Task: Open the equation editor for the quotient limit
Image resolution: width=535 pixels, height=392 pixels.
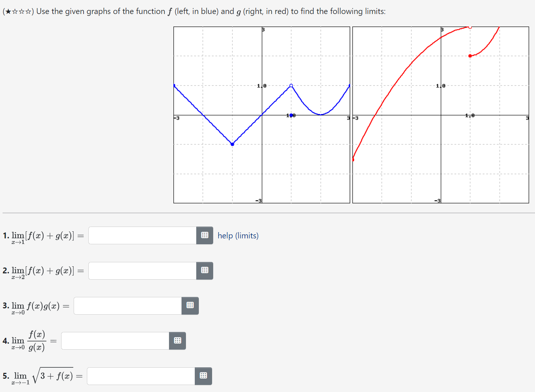Action: 177,340
